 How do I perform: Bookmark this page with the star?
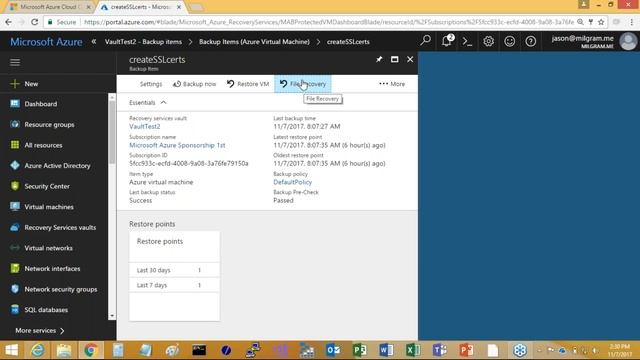[601, 22]
